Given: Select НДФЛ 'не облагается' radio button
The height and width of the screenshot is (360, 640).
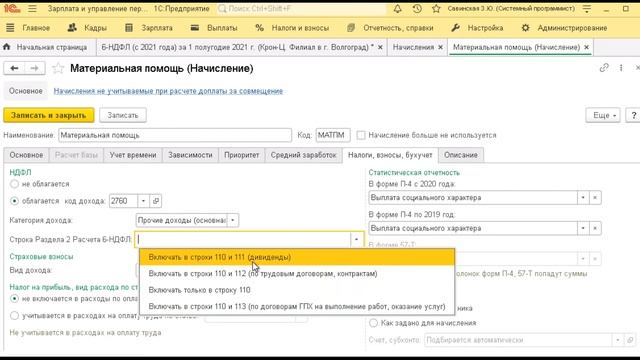Looking at the screenshot, I should point(14,184).
